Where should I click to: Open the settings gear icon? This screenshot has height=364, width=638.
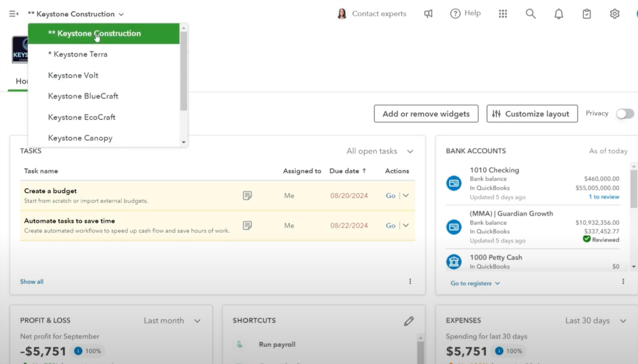[x=614, y=14]
